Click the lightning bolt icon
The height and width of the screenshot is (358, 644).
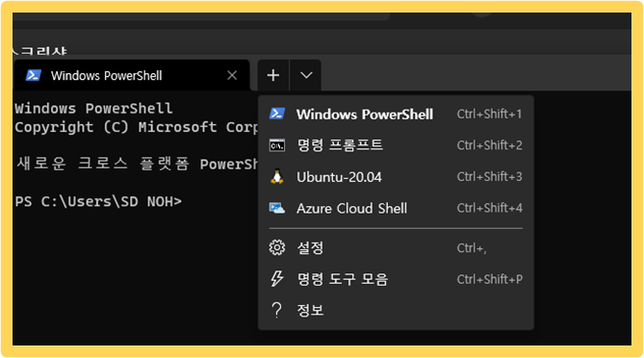pos(277,279)
